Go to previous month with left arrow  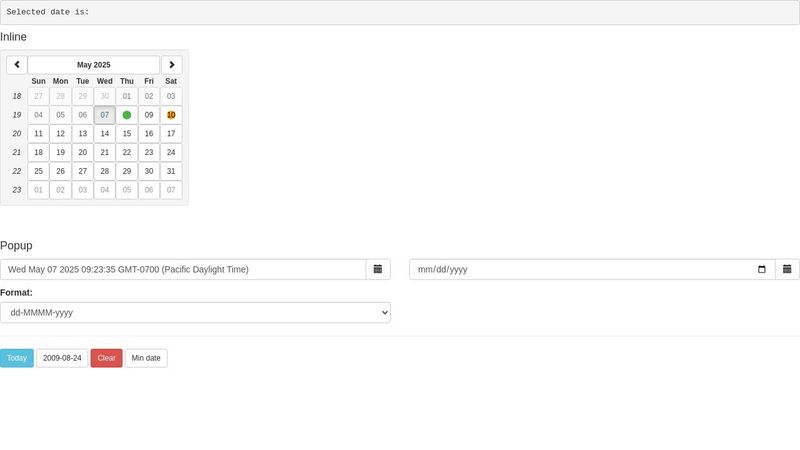(17, 65)
